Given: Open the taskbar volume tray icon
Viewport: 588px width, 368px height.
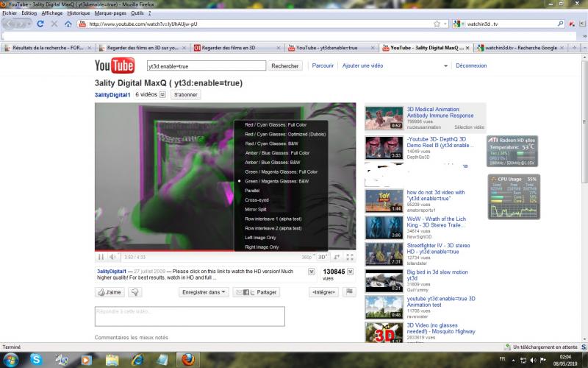Looking at the screenshot, I should click(534, 360).
